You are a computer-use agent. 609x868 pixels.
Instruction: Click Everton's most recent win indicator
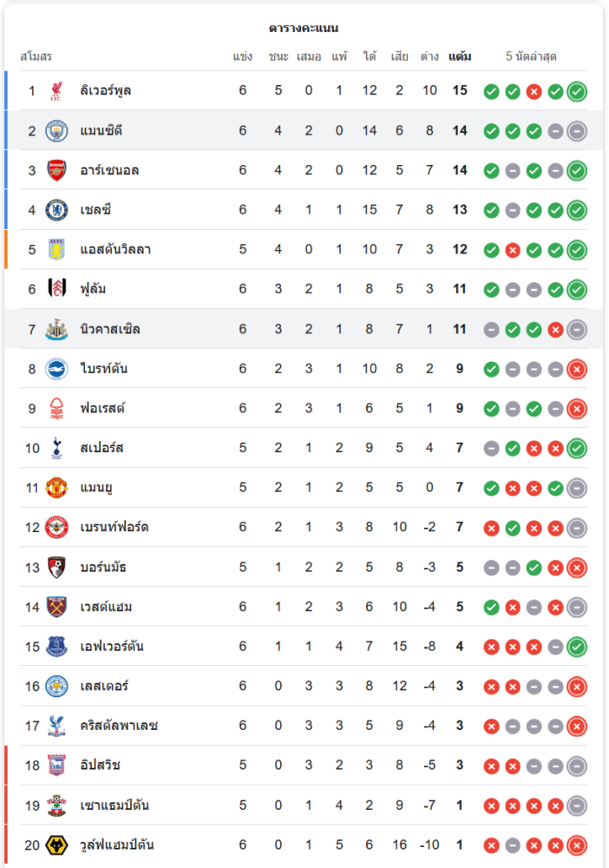point(577,647)
